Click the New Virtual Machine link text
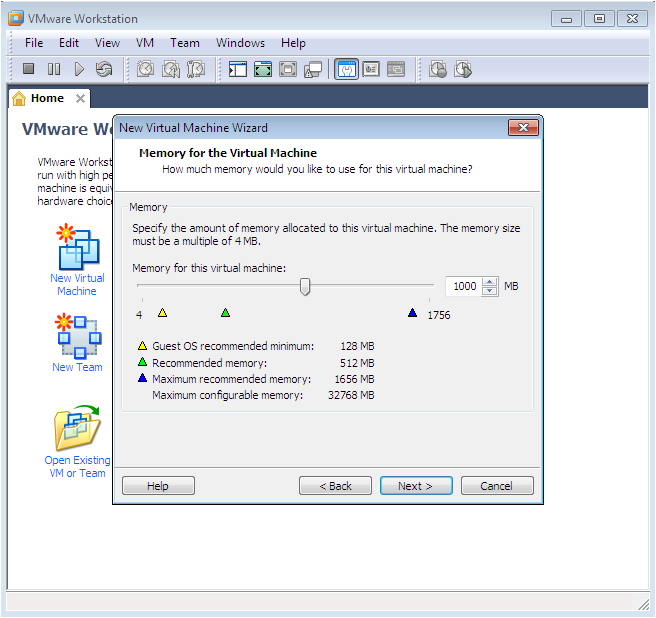Image resolution: width=656 pixels, height=618 pixels. tap(77, 285)
